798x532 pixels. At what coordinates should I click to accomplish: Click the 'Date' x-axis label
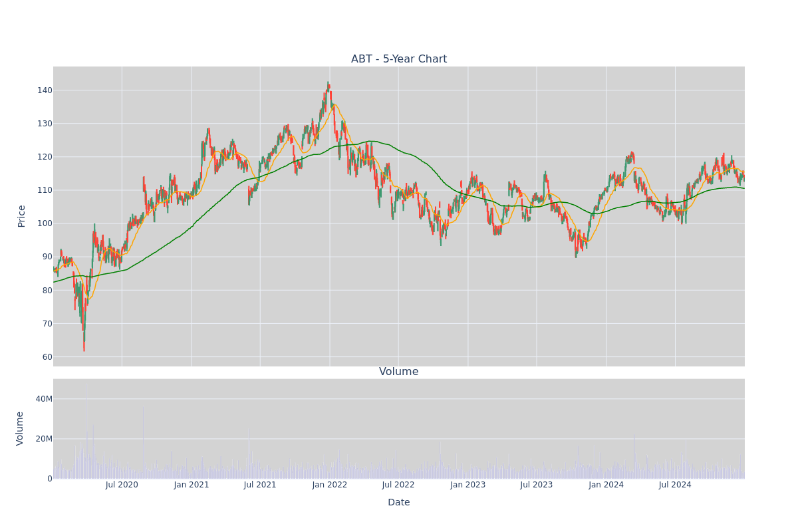[x=399, y=503]
